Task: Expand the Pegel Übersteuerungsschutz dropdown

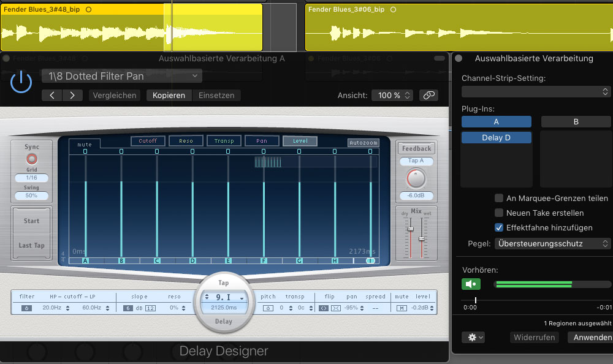Action: (552, 244)
